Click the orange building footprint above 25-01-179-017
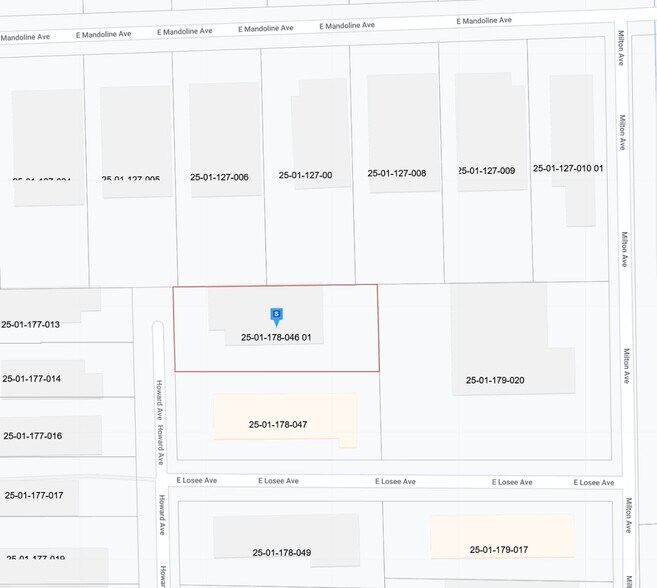The width and height of the screenshot is (657, 588). click(502, 528)
